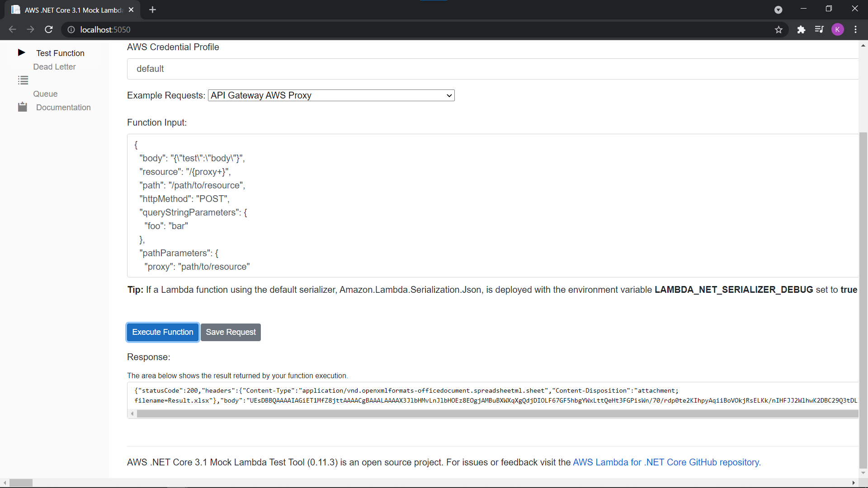Click the response box horizontal scrollbar
Image resolution: width=868 pixels, height=488 pixels.
pos(497,413)
